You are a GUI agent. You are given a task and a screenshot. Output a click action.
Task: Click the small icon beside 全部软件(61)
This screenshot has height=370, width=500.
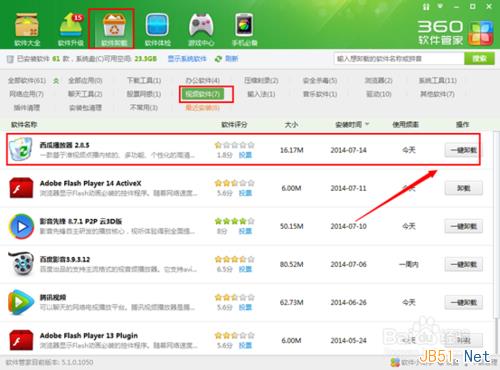point(56,81)
